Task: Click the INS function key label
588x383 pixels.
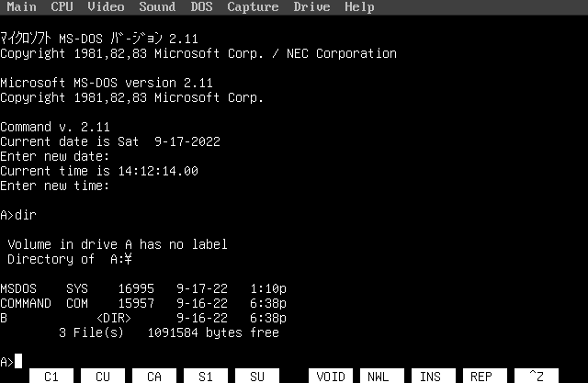Action: click(x=434, y=376)
